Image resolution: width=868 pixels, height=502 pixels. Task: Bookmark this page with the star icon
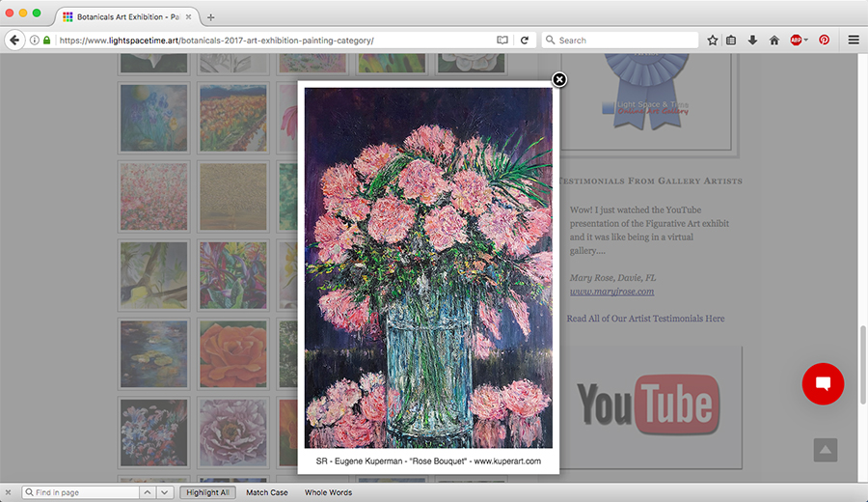click(713, 40)
